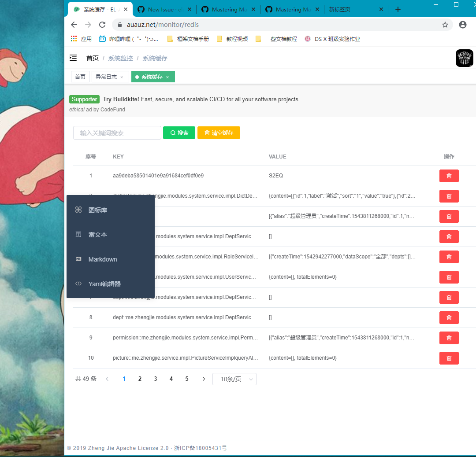Select pagination page 1
This screenshot has width=476, height=457.
124,379
